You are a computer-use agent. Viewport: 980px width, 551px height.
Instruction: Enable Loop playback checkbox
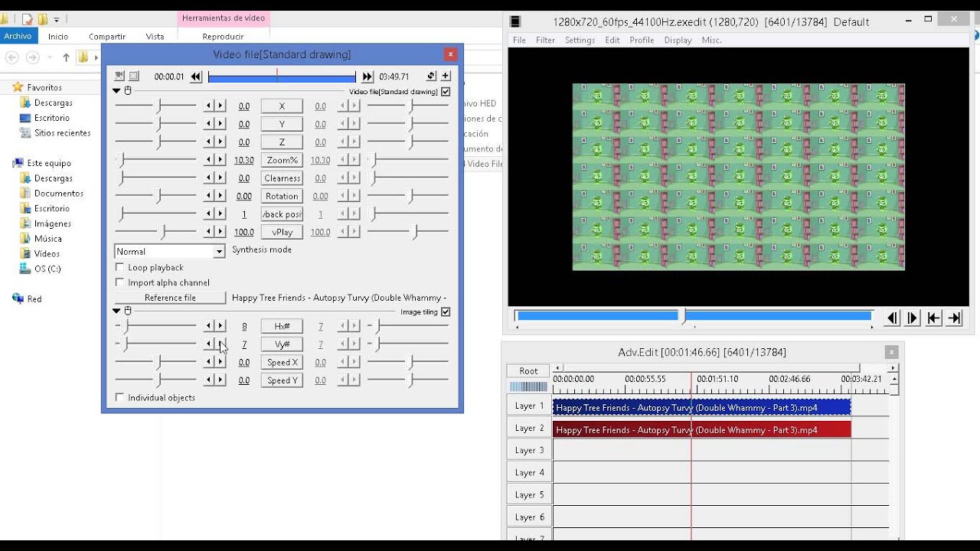click(119, 267)
